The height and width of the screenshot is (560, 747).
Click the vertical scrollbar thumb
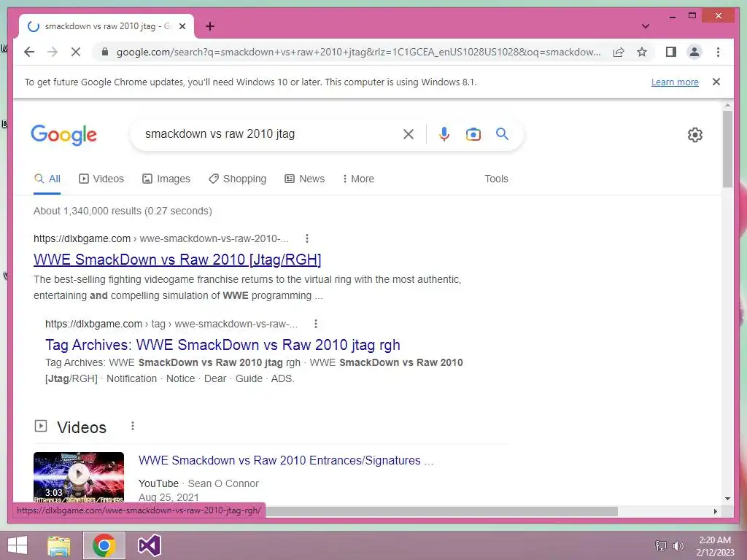727,149
